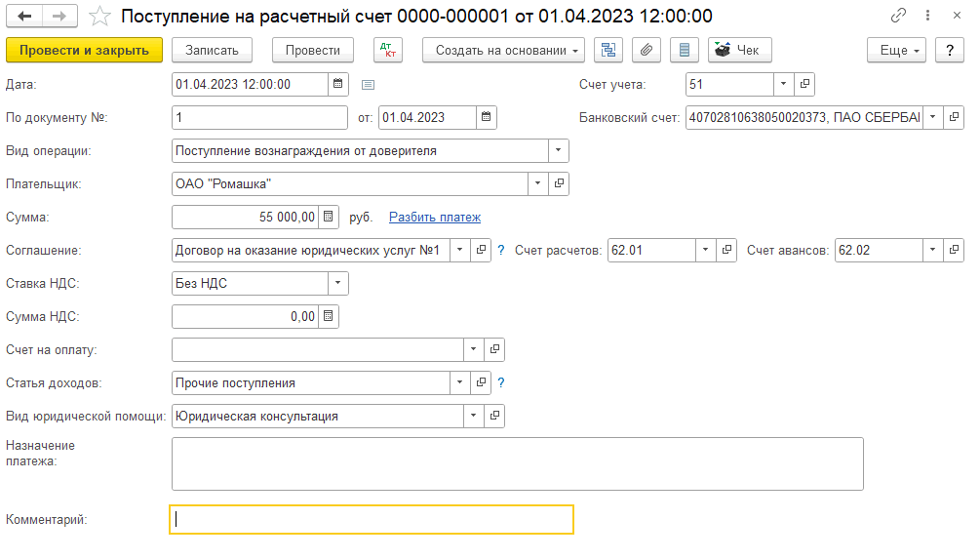Open Создать на основании menu
The width and height of the screenshot is (980, 560).
click(503, 51)
